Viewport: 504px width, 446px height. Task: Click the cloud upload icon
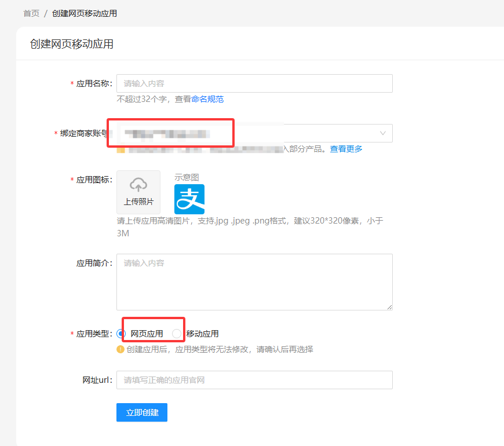point(138,185)
